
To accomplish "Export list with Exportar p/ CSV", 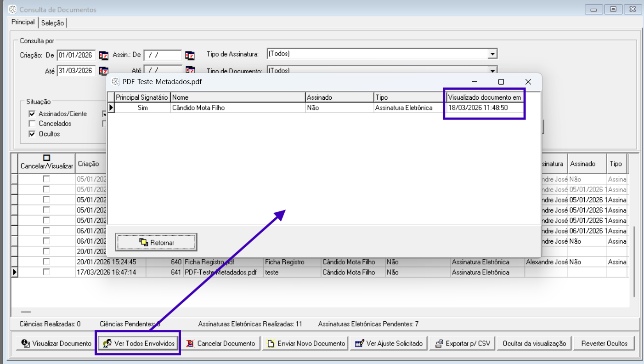I will click(462, 343).
